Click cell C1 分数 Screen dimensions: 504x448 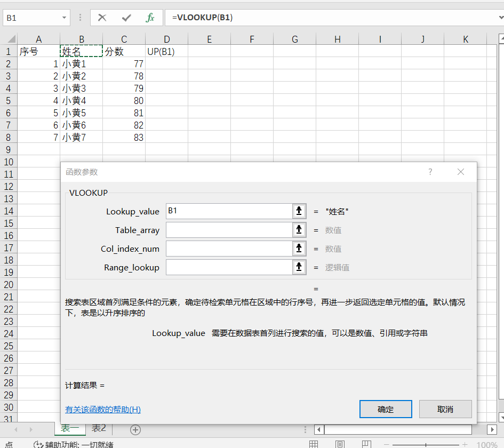point(124,51)
